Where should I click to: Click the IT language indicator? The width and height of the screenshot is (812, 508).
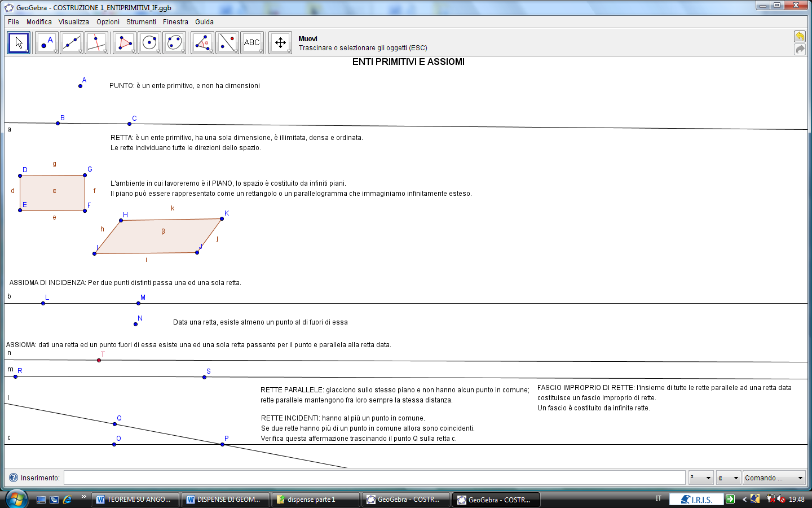[658, 498]
